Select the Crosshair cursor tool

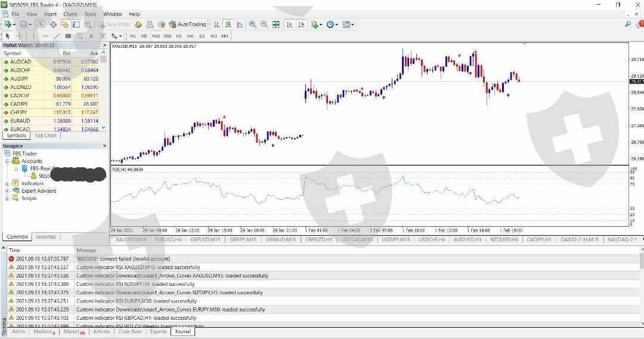[19, 36]
